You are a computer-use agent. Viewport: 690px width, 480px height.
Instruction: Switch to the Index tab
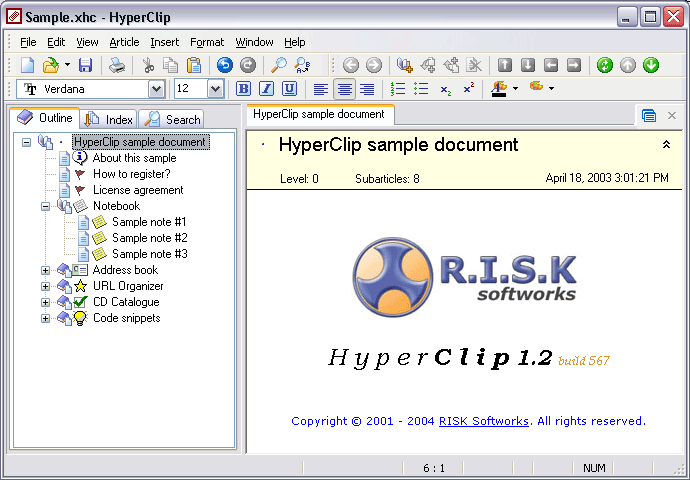click(109, 119)
